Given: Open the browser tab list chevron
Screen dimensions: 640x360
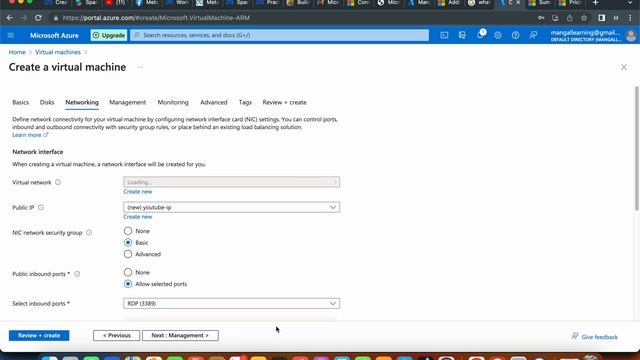Looking at the screenshot, I should coord(630,3).
